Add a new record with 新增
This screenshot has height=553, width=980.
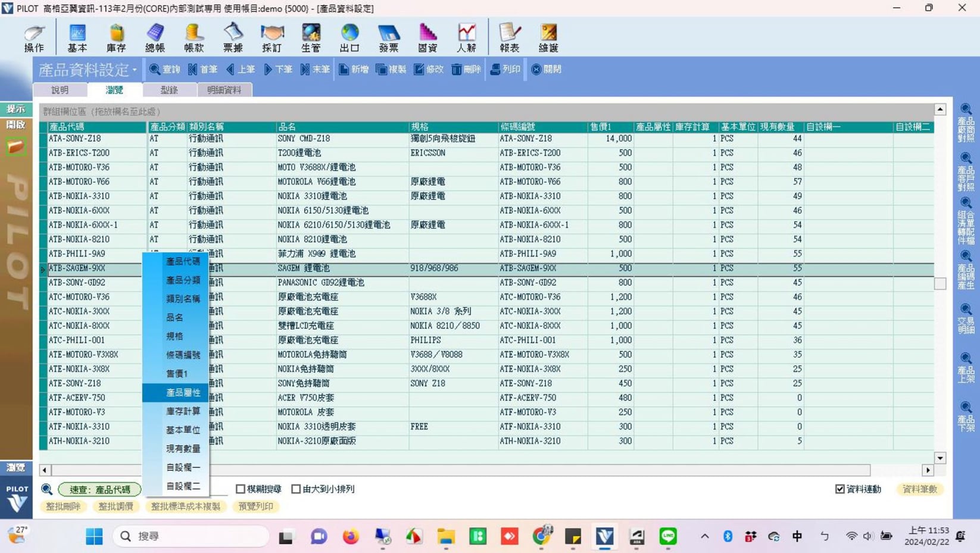point(354,70)
